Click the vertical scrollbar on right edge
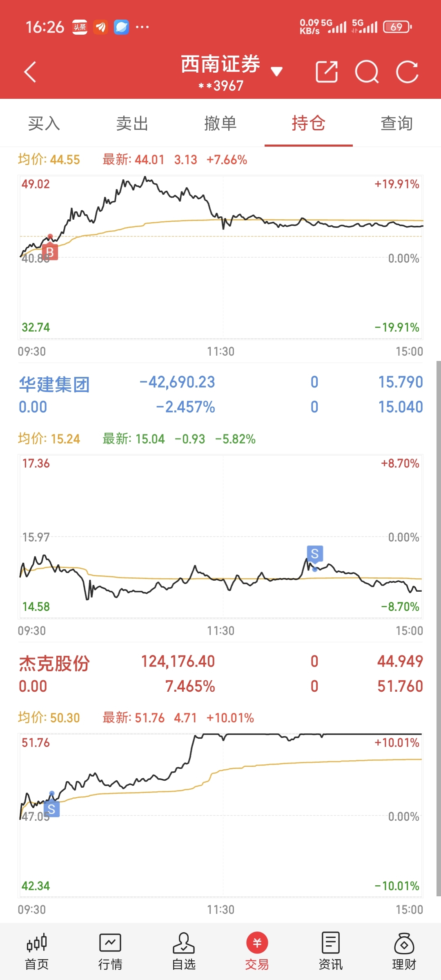Screen dimensions: 441x980 (439, 629)
